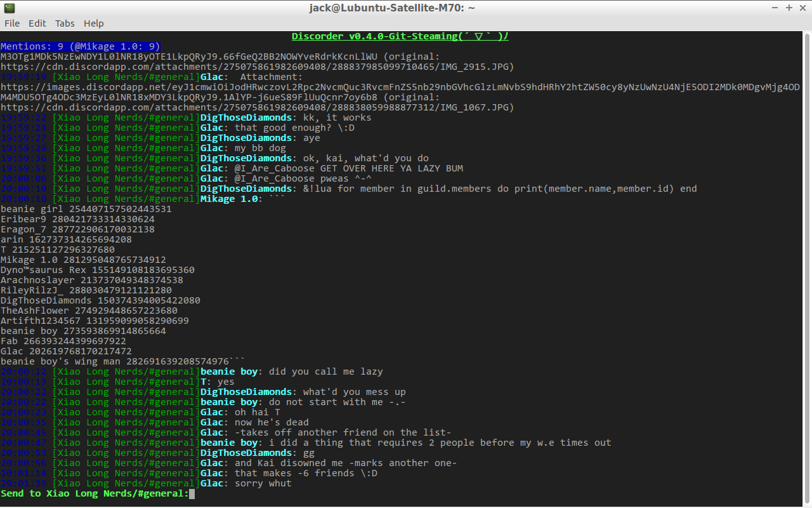Screen dimensions: 812x508
Task: Click message "did you call me lazy"
Action: [325, 371]
